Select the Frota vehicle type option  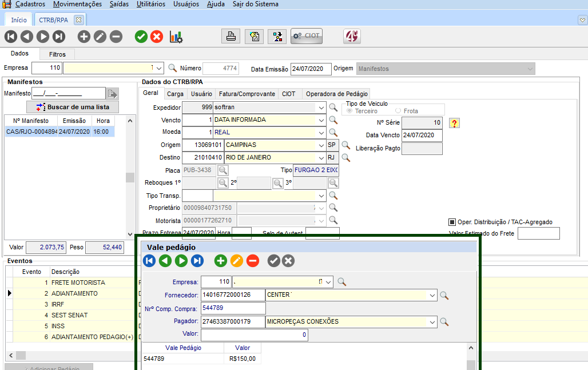(x=398, y=111)
